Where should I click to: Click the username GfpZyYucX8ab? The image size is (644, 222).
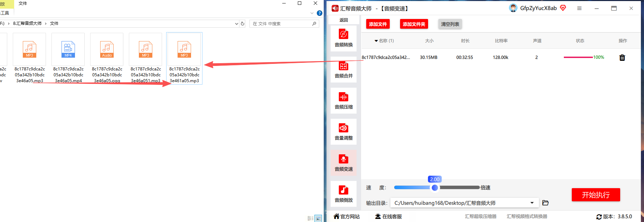pos(538,8)
